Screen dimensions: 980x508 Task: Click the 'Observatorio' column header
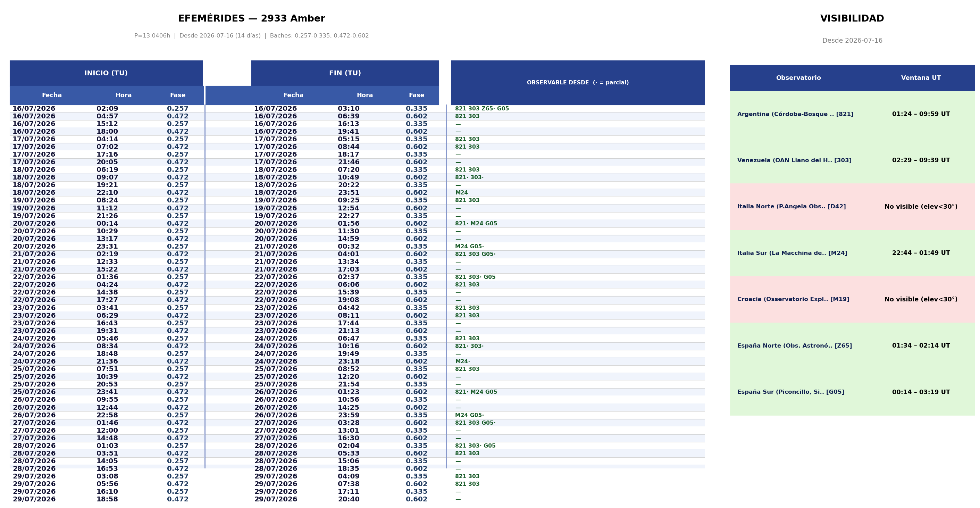[798, 78]
